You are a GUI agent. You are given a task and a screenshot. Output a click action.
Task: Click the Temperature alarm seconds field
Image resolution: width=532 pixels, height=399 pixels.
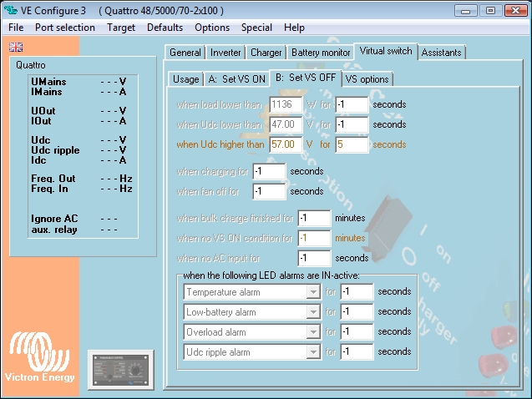coord(357,291)
